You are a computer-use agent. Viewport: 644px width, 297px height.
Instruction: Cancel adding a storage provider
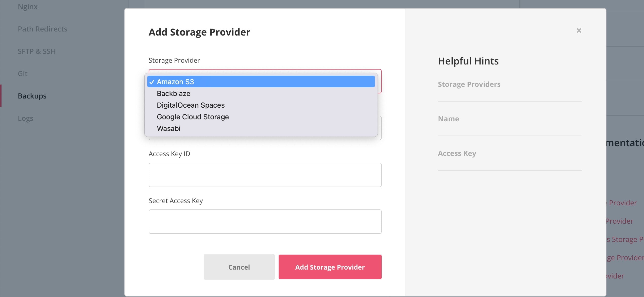(x=239, y=267)
